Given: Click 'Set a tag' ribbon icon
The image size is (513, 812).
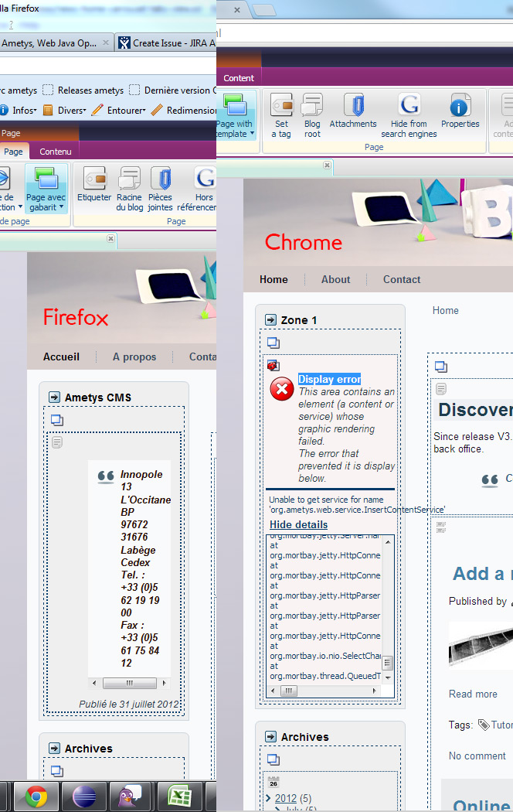Looking at the screenshot, I should coord(282,105).
